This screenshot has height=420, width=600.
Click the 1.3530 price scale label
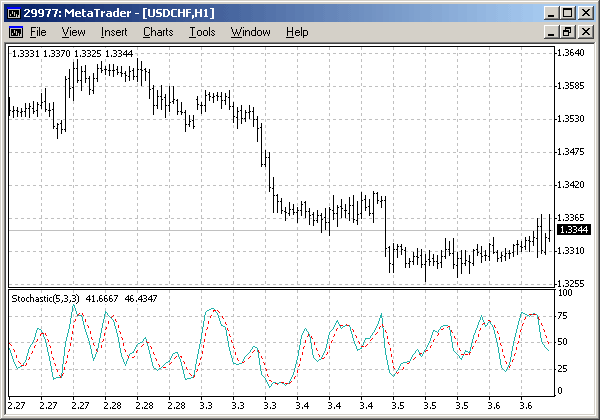click(x=571, y=119)
